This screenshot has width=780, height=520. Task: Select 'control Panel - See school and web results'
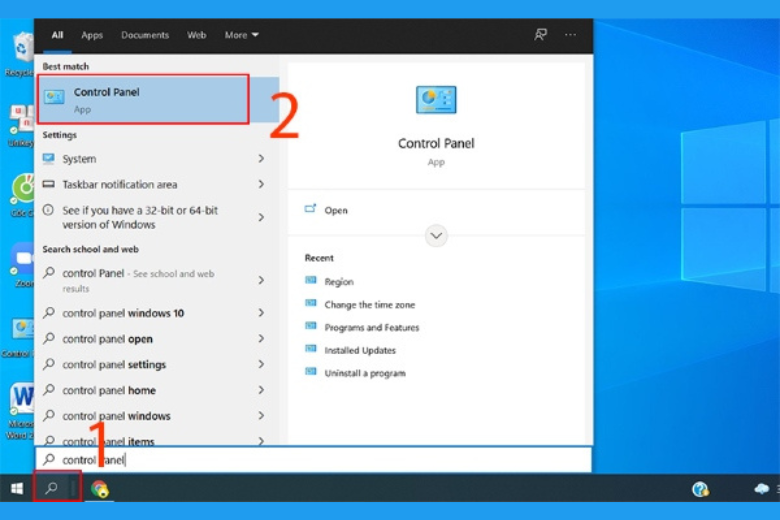tap(156, 280)
